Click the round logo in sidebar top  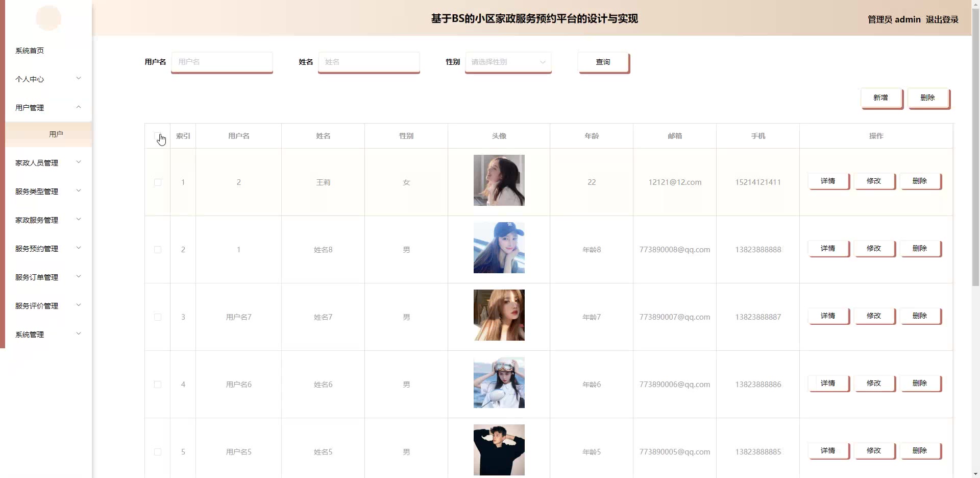[48, 18]
